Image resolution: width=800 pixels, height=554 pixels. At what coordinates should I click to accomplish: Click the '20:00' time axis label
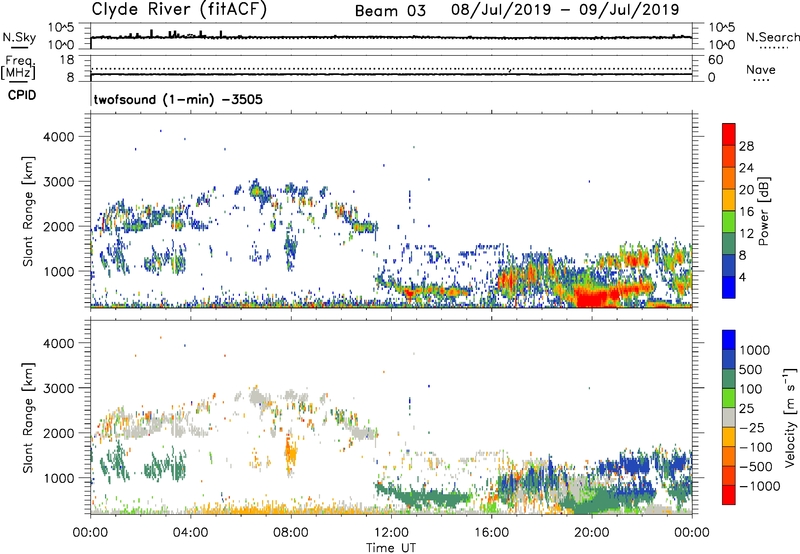pos(591,533)
